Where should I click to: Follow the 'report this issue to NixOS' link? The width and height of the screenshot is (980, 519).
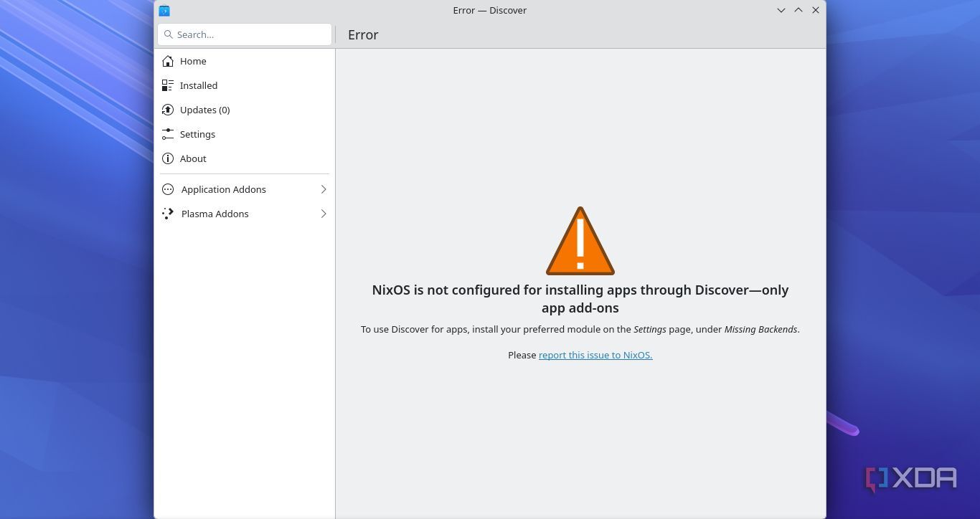click(x=595, y=355)
